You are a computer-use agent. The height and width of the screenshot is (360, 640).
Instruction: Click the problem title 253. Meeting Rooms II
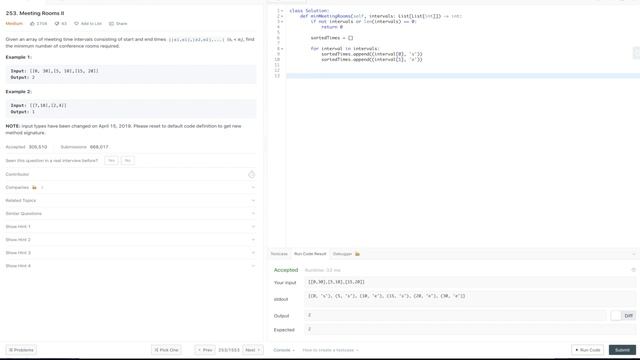pyautogui.click(x=35, y=13)
